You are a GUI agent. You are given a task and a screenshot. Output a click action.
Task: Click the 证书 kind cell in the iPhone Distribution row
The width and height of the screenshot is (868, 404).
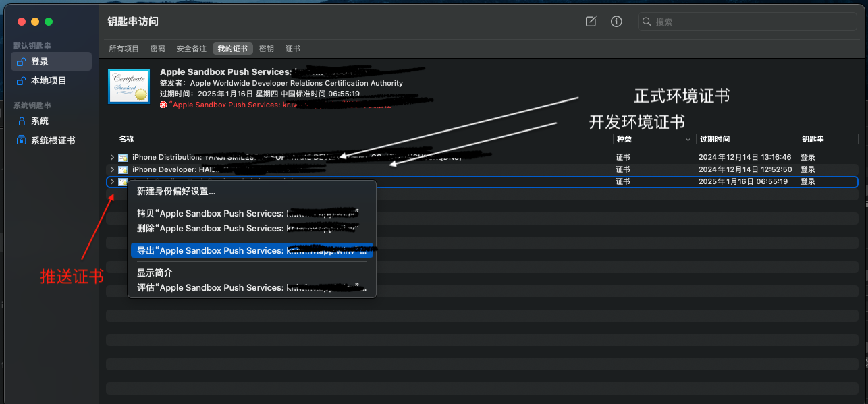[623, 157]
